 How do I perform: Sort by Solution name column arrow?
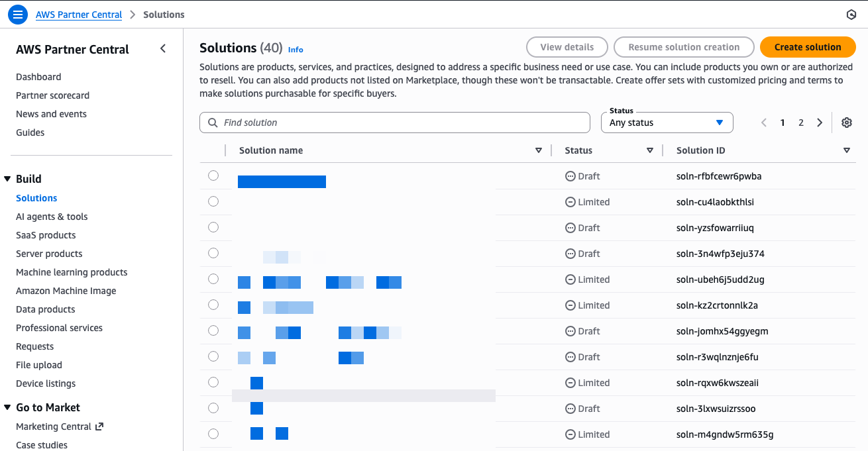[539, 150]
